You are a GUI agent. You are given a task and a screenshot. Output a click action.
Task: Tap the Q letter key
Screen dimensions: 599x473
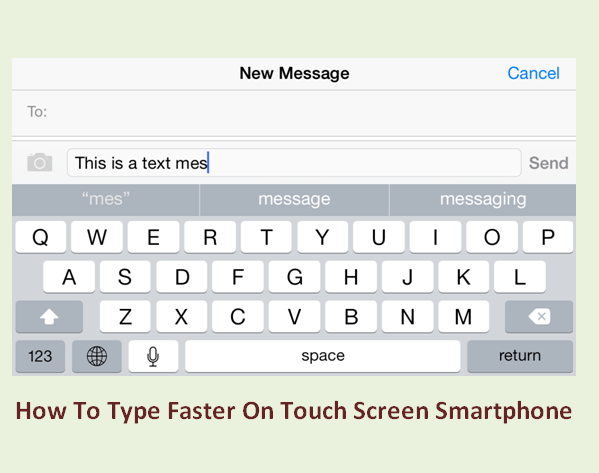(40, 237)
